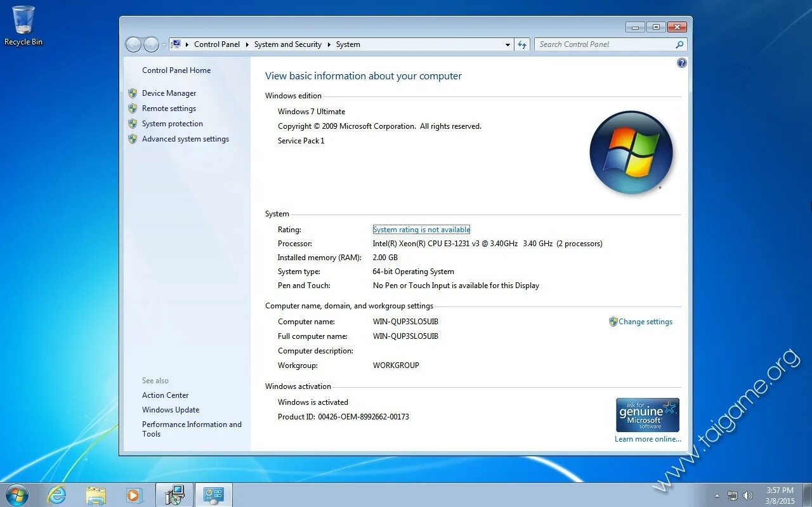Click the shield icon beside System protection
Screen dimensions: 812x507
(133, 124)
